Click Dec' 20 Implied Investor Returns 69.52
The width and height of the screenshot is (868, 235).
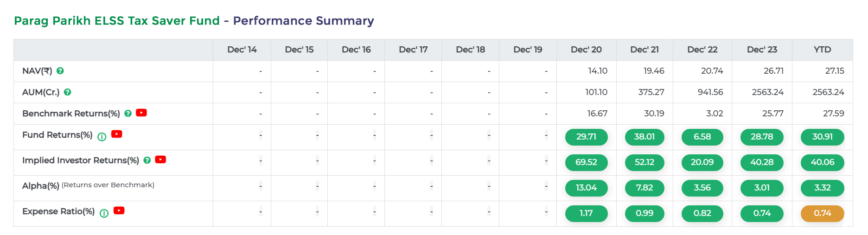[586, 162]
